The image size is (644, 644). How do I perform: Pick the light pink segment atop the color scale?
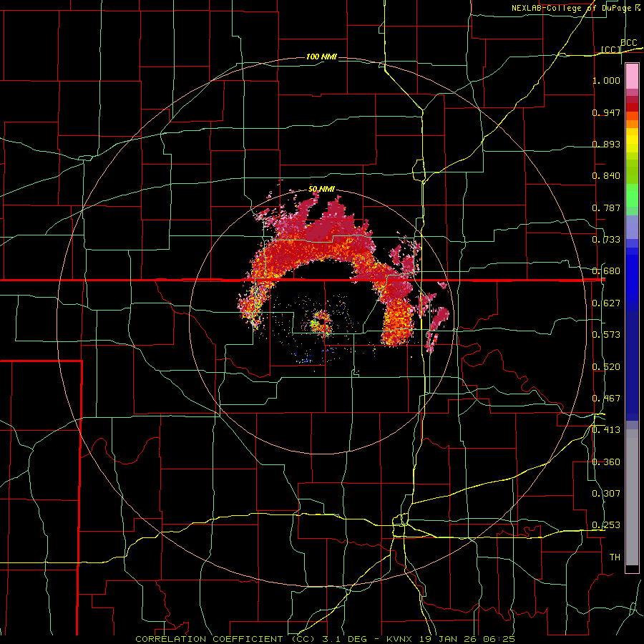pyautogui.click(x=632, y=77)
